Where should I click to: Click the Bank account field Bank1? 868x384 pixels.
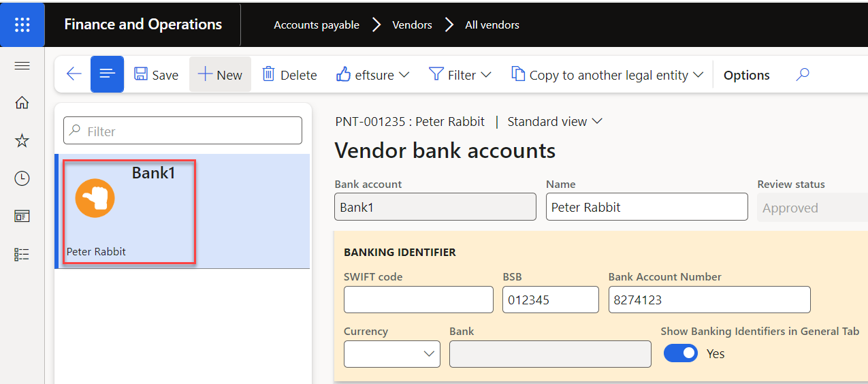(x=435, y=207)
